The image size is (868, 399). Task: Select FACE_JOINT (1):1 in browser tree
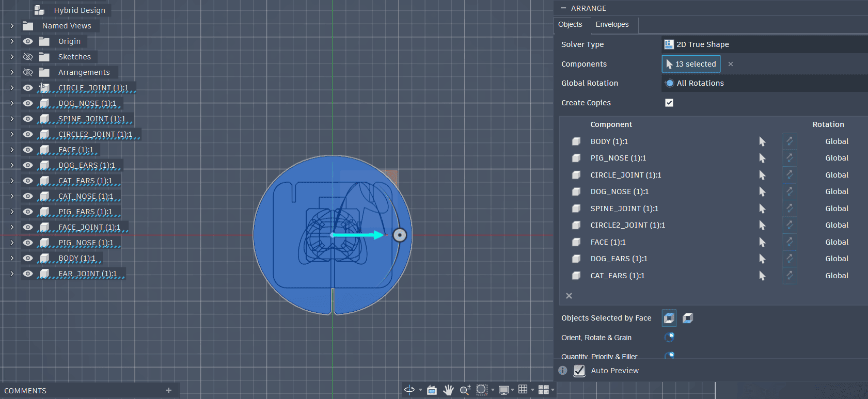(x=89, y=227)
